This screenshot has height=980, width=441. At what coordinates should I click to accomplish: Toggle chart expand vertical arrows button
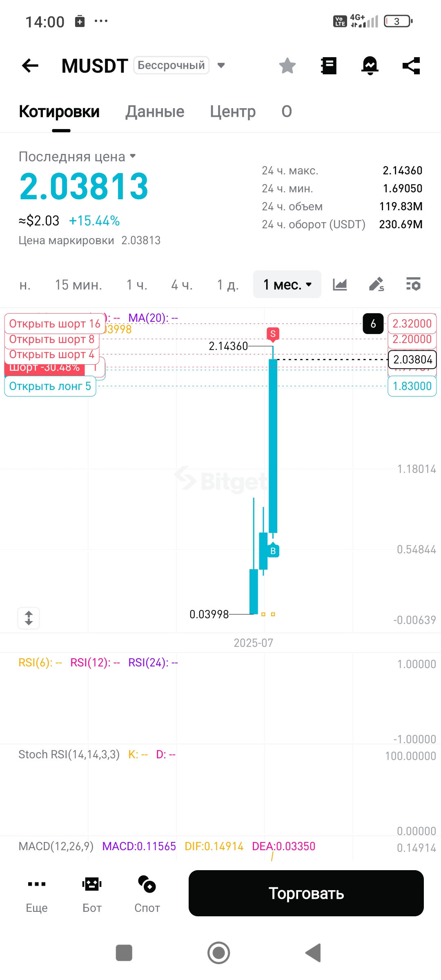29,618
